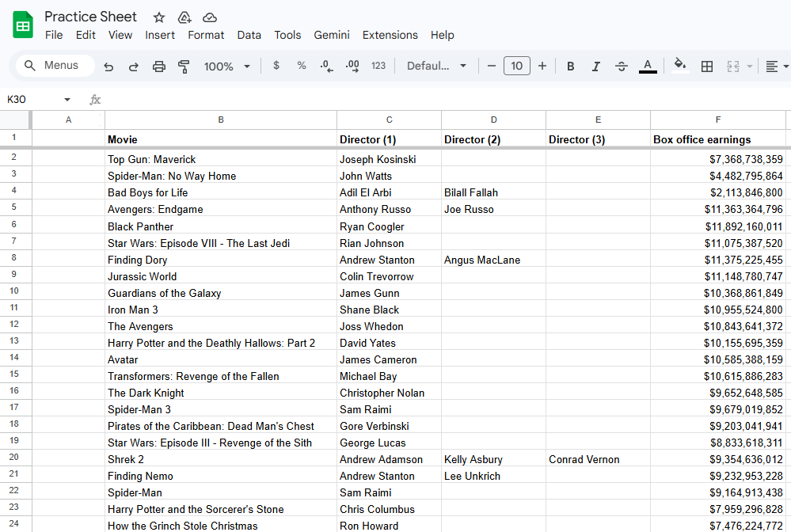791x532 pixels.
Task: Open the 123 more formats menu
Action: 378,66
